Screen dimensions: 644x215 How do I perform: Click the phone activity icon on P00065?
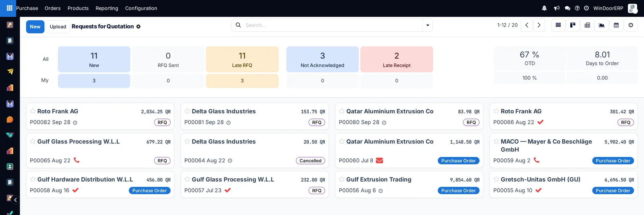tap(76, 160)
